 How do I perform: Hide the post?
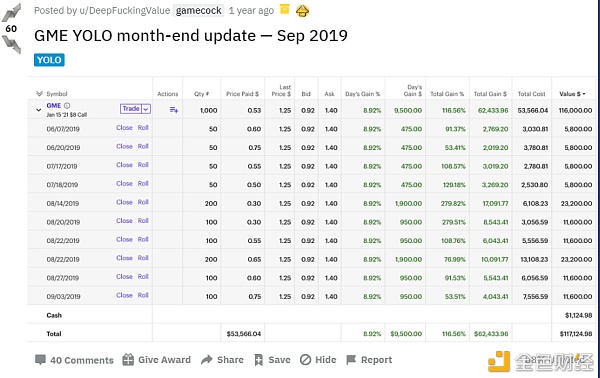coord(318,360)
